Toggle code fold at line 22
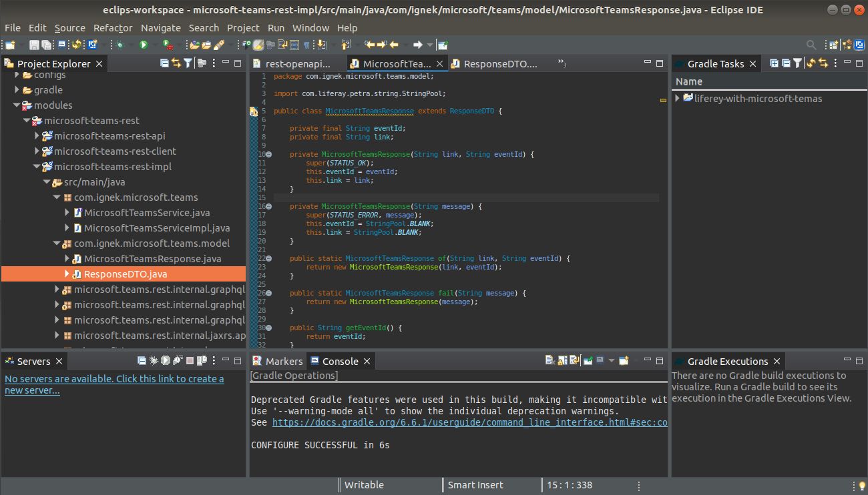The width and height of the screenshot is (868, 495). tap(269, 258)
